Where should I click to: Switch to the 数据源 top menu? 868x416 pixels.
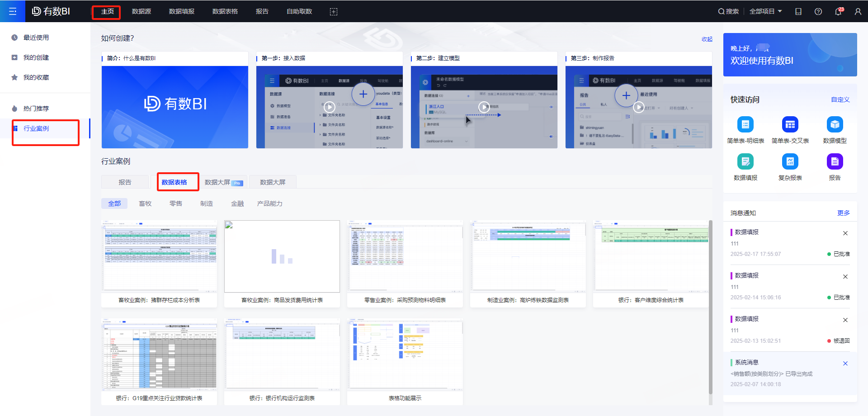[x=142, y=12]
